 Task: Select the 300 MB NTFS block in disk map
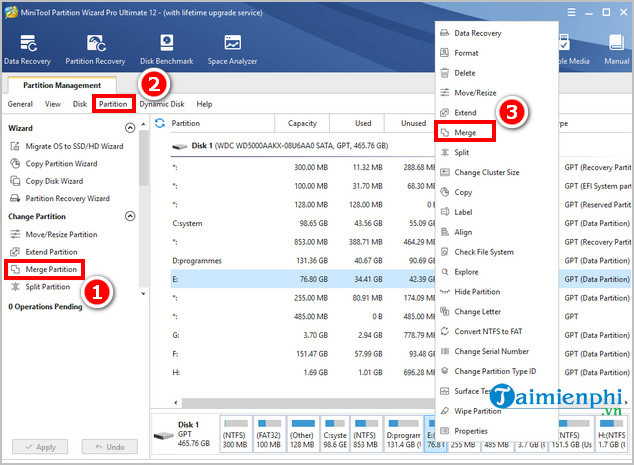pos(235,433)
